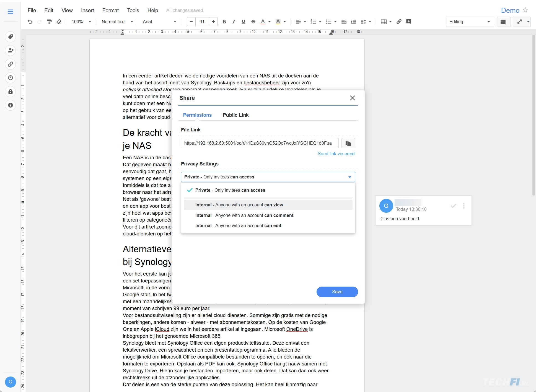The height and width of the screenshot is (392, 536).
Task: Open the File menu
Action: pos(32,10)
